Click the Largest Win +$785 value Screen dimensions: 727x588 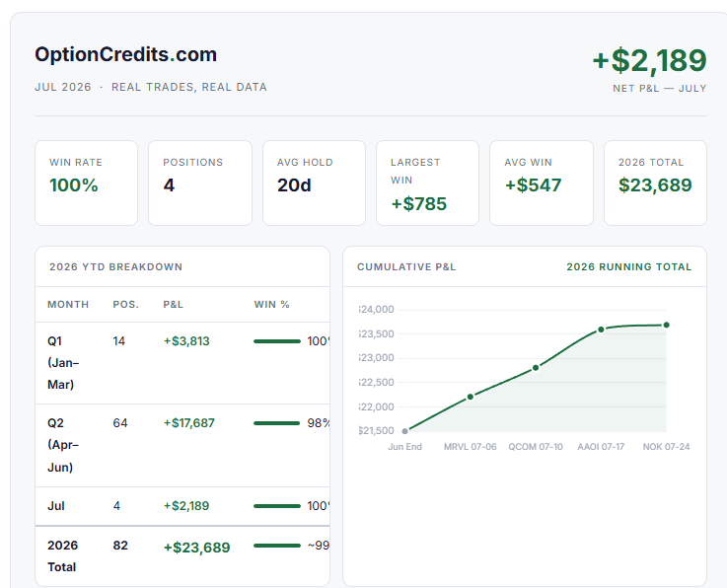click(418, 204)
